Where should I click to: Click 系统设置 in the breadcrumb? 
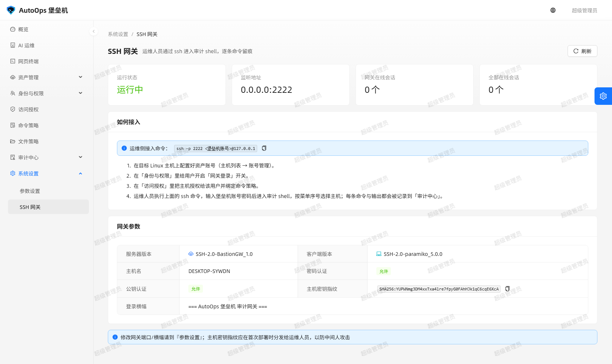tap(118, 34)
